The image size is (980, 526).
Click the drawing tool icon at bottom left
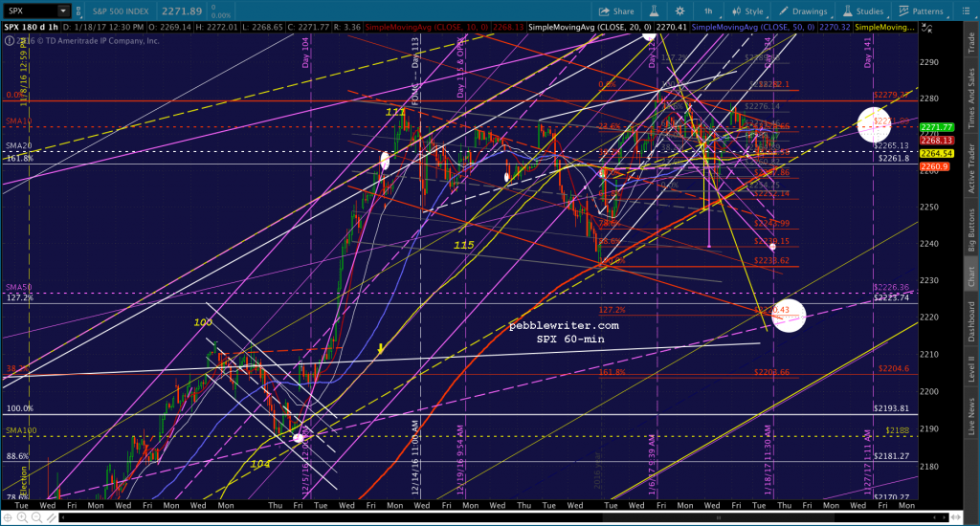[51, 518]
